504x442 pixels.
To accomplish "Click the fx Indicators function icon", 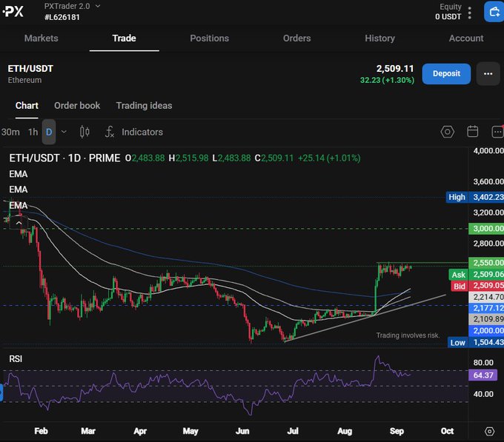I will coord(110,132).
